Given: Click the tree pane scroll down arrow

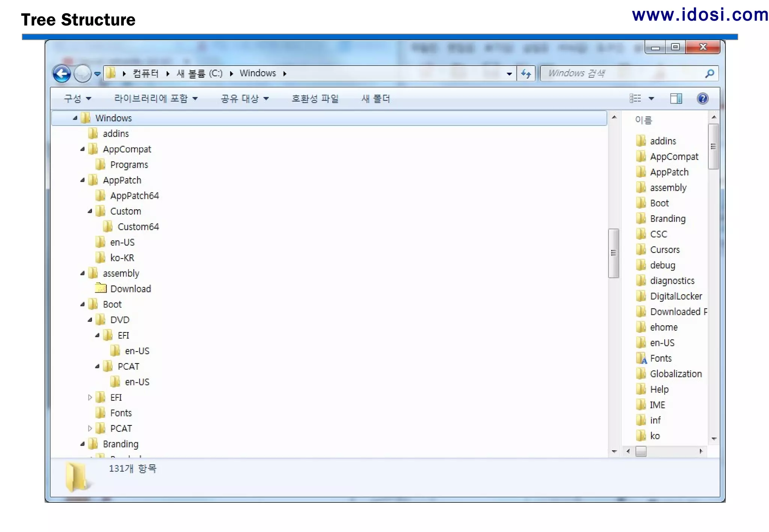Looking at the screenshot, I should [x=614, y=451].
